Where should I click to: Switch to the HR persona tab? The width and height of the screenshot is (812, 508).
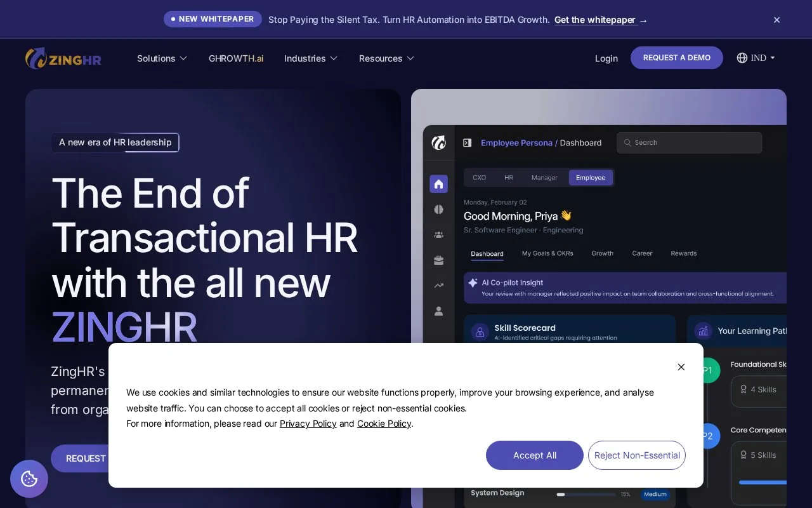click(509, 178)
